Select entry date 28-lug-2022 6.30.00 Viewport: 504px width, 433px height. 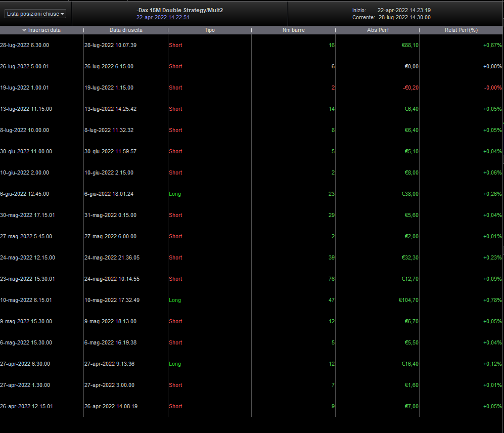click(25, 45)
